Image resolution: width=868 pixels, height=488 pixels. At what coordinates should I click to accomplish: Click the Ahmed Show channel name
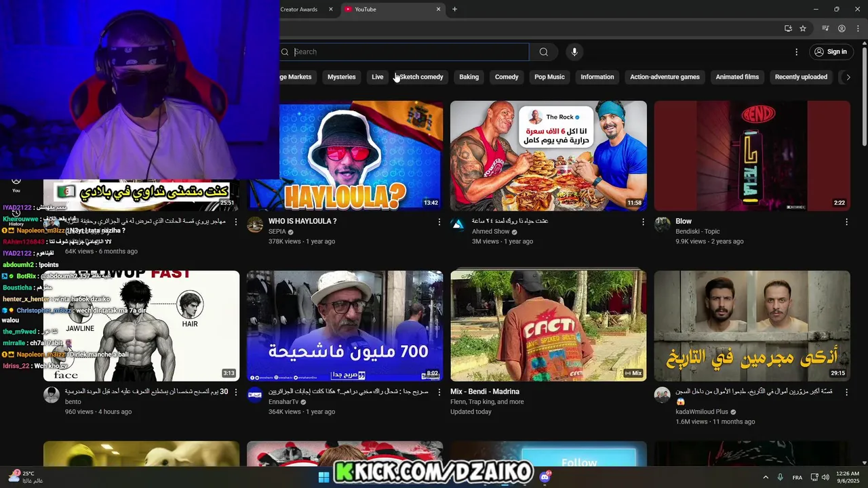point(491,232)
